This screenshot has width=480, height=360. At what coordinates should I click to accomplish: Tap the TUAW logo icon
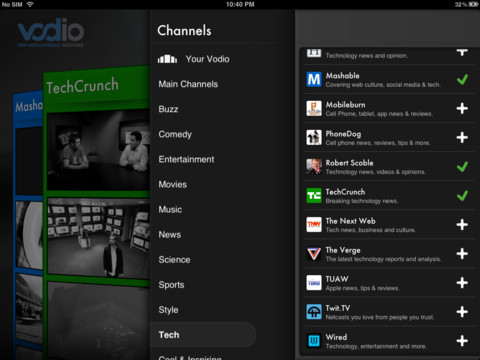point(314,283)
